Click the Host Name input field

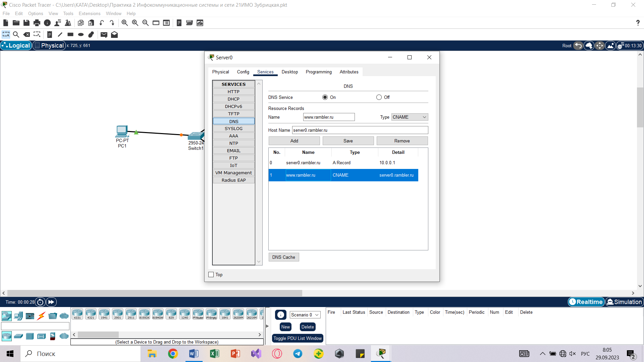tap(360, 130)
